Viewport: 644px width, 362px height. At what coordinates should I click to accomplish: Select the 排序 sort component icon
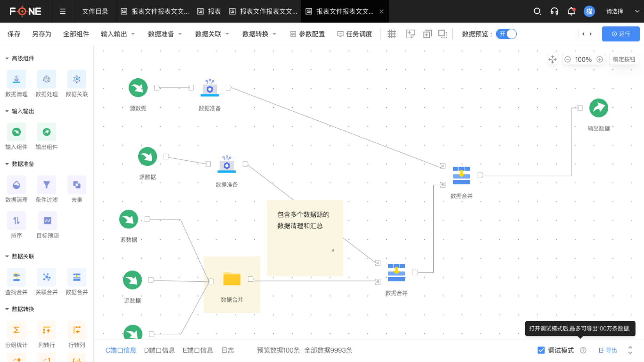pyautogui.click(x=16, y=221)
